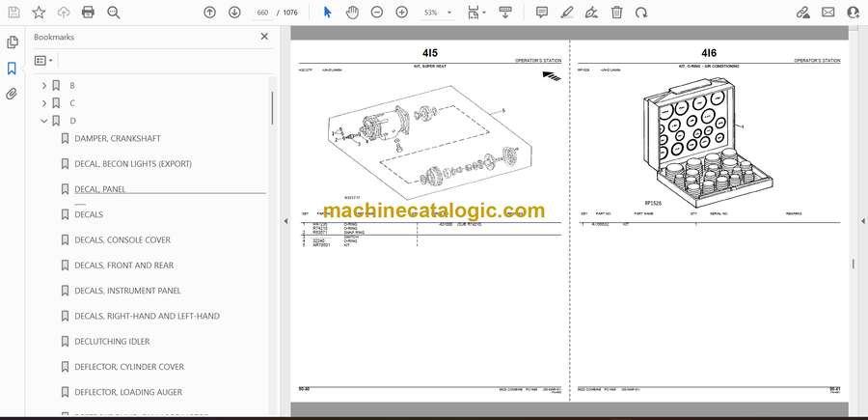Click the super heat kit diagram
This screenshot has width=868, height=420.
[430, 141]
